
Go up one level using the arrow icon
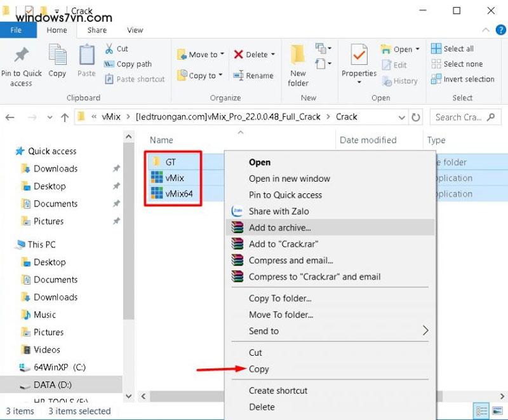point(65,116)
